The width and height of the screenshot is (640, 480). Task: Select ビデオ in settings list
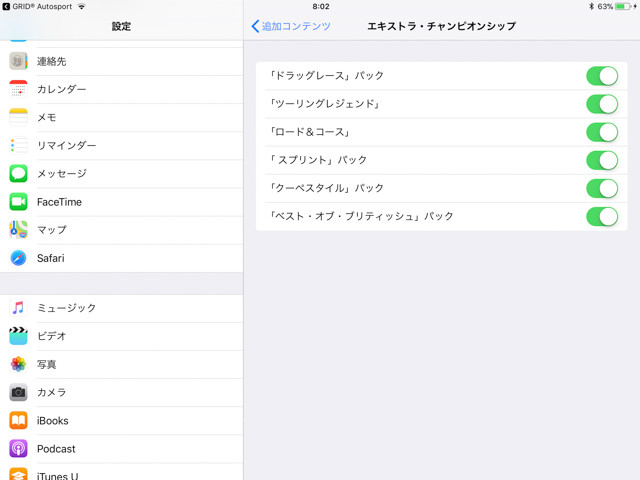(x=122, y=336)
